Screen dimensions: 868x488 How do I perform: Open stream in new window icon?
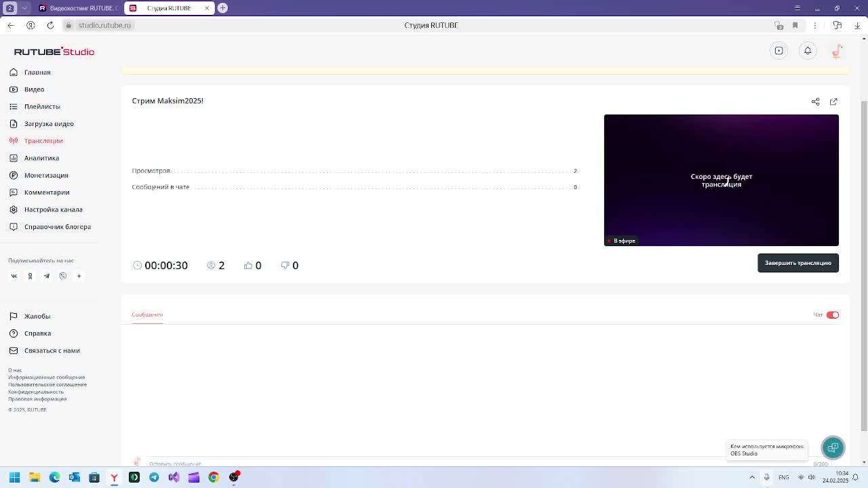tap(833, 102)
